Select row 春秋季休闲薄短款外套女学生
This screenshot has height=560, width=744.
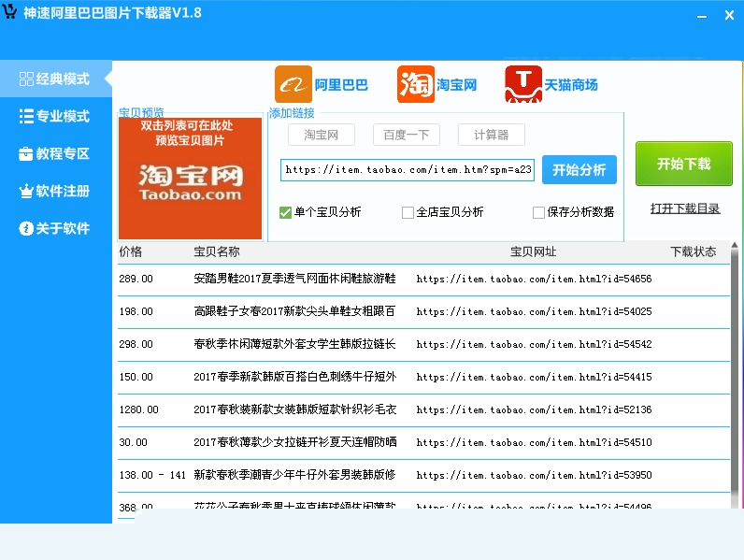(x=423, y=345)
